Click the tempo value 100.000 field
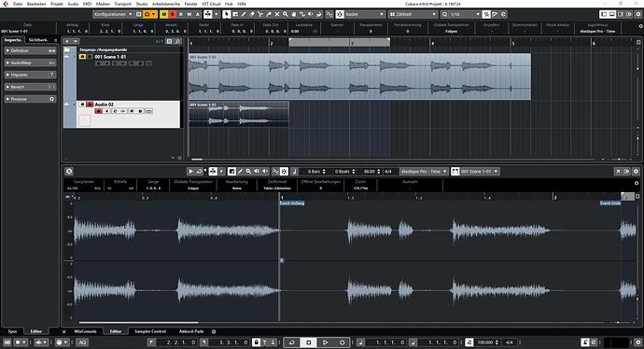644x349 pixels. pyautogui.click(x=485, y=342)
